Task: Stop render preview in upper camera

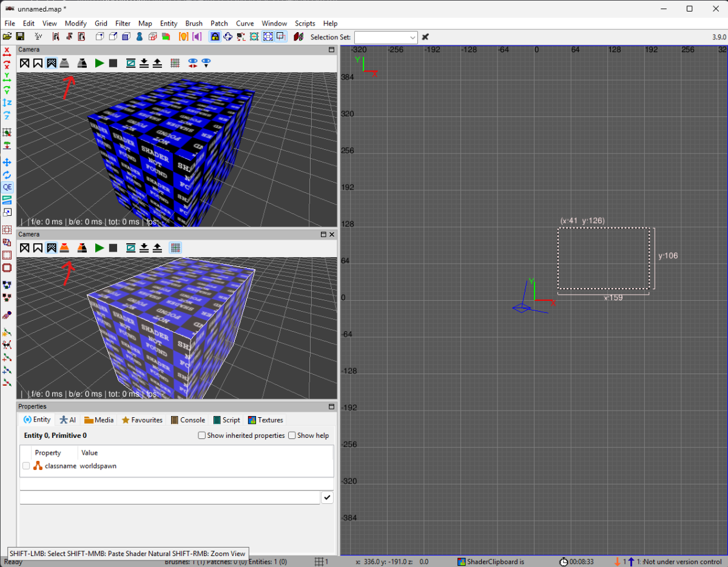Action: pos(113,63)
